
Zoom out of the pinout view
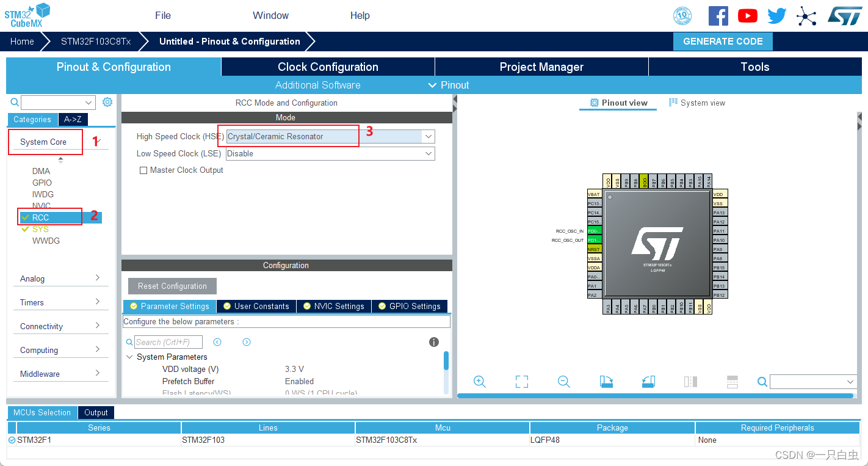563,381
